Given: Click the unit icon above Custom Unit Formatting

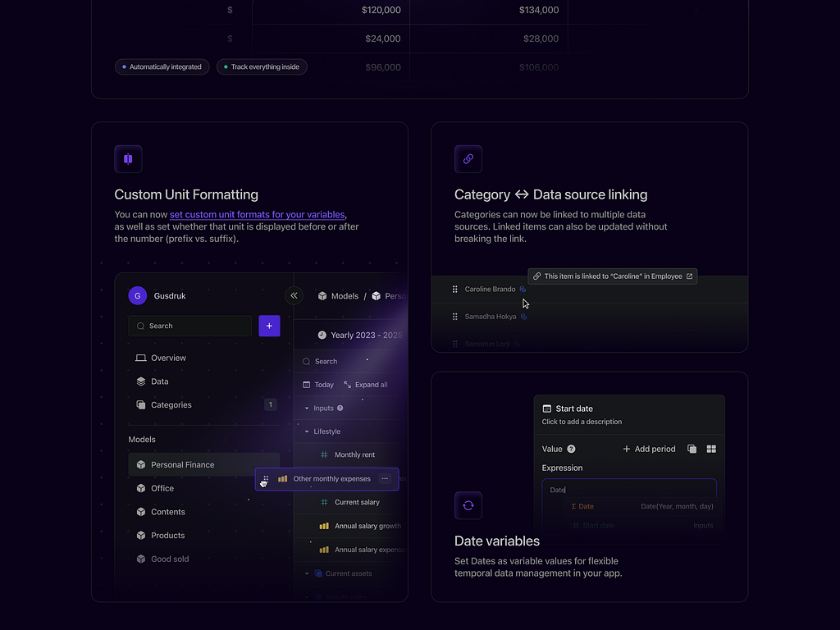Looking at the screenshot, I should click(x=128, y=158).
